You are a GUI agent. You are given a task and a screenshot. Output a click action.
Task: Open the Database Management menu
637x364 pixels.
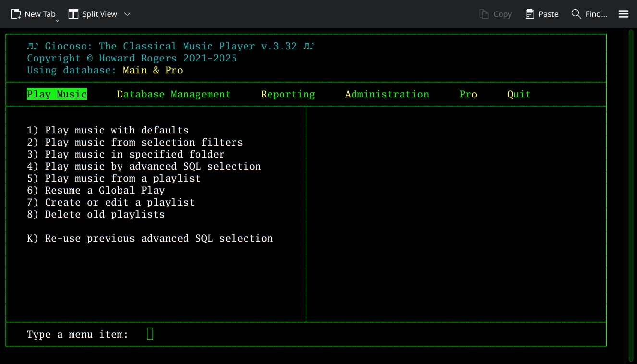[173, 94]
